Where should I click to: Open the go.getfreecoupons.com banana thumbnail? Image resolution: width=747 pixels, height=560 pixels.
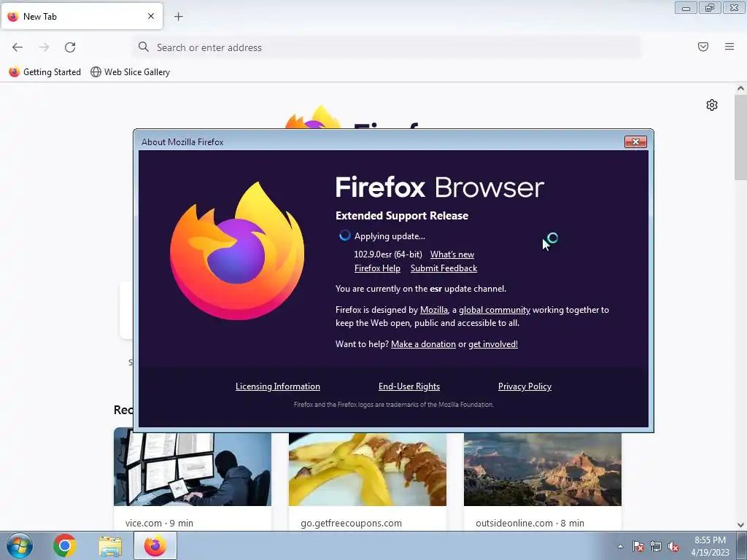click(368, 469)
